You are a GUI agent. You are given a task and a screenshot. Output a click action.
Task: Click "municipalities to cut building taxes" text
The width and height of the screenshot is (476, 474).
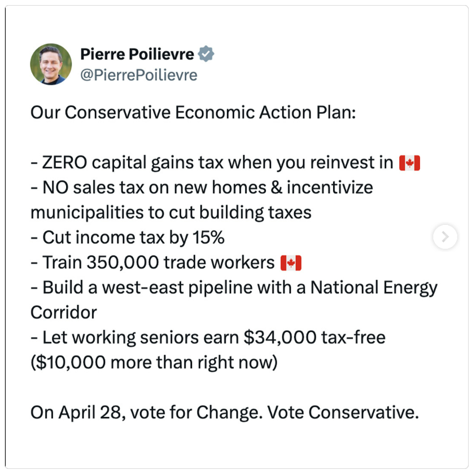(x=171, y=212)
